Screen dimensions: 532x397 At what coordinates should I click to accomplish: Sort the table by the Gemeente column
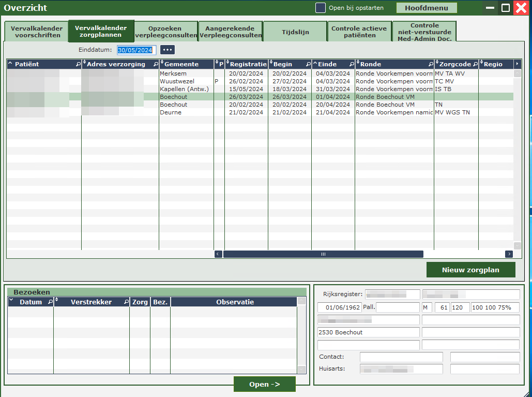click(x=181, y=64)
